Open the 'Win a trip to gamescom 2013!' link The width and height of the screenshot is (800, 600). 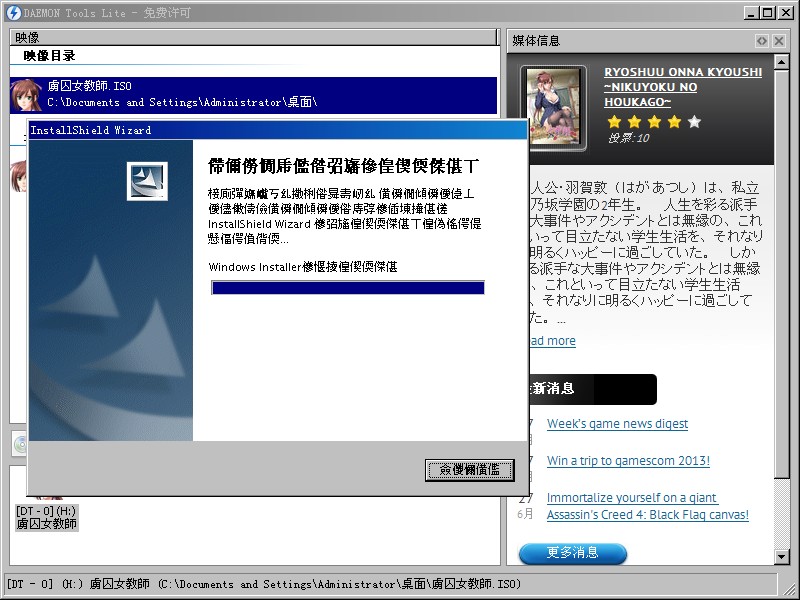tap(628, 461)
